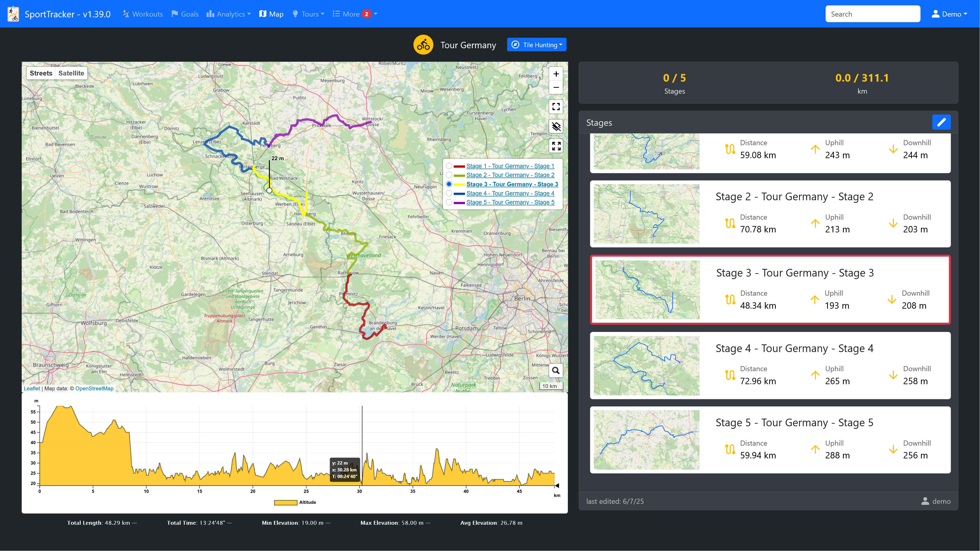Select Stage 3 radio button in map legend
Image resolution: width=980 pixels, height=551 pixels.
(449, 184)
